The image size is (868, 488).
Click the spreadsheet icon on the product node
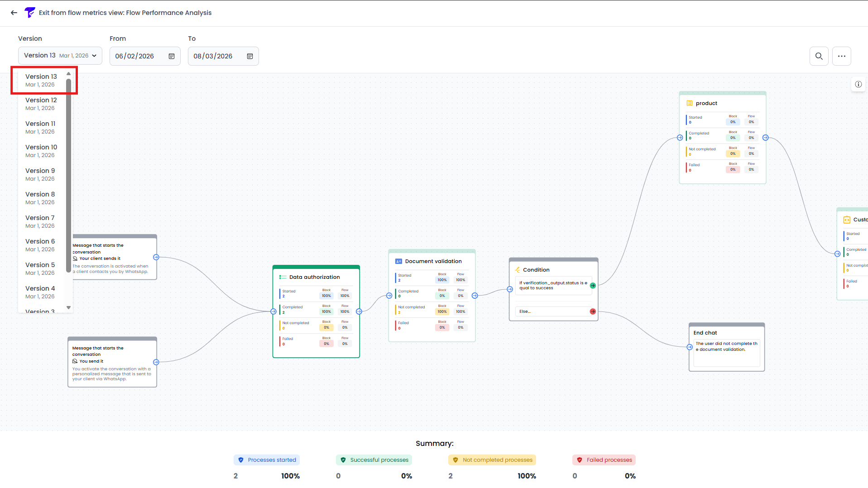[x=689, y=103]
